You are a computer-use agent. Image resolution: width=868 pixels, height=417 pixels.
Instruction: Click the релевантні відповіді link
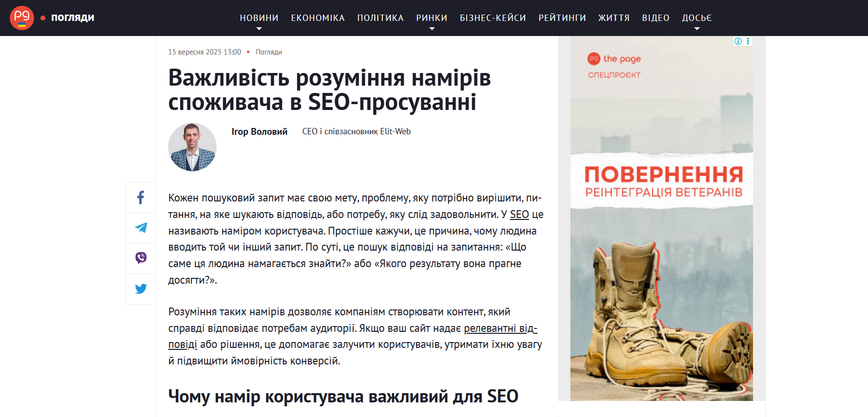500,328
